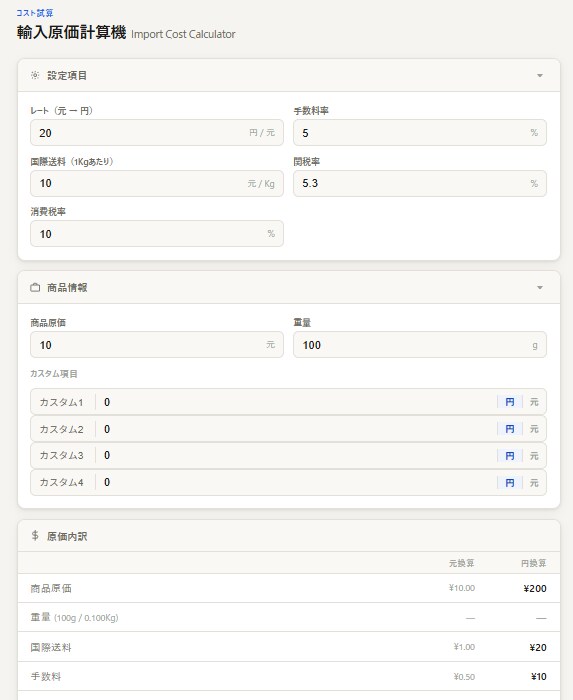This screenshot has height=700, width=573.
Task: Click the 国際送料 row in the breakdown table
Action: (x=289, y=647)
